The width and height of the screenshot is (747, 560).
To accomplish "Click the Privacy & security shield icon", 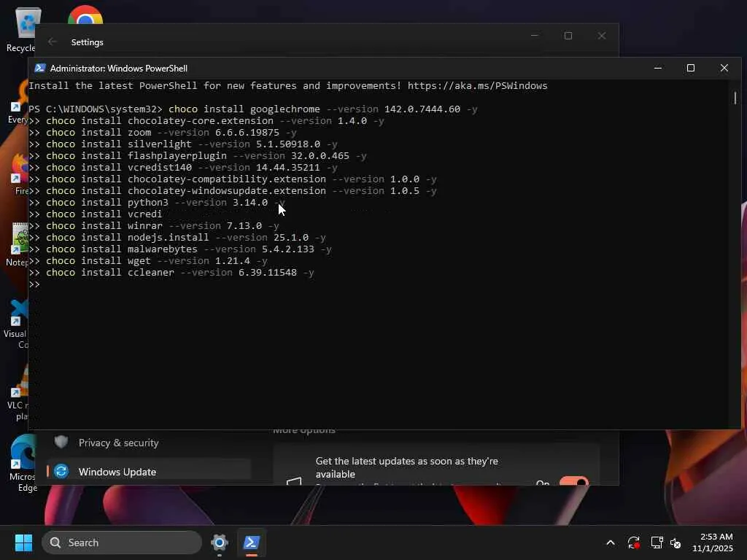I will pyautogui.click(x=61, y=442).
